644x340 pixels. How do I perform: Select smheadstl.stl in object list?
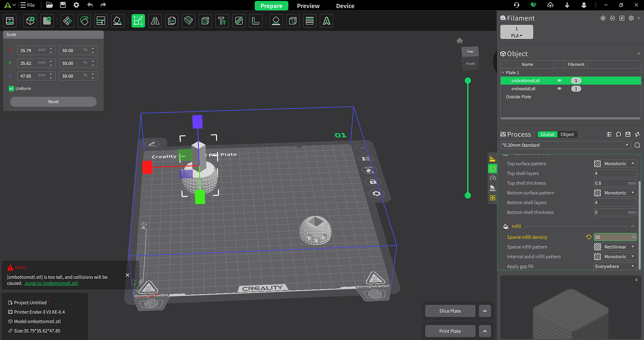click(x=523, y=89)
